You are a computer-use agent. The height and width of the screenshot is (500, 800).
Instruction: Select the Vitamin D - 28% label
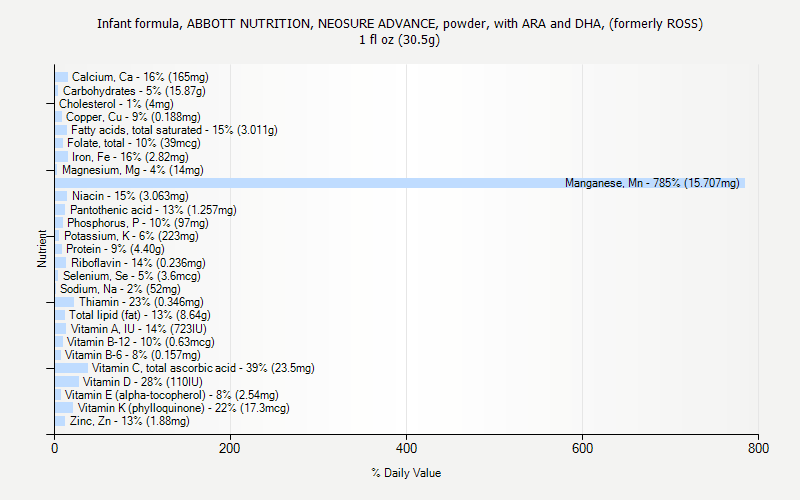[142, 382]
